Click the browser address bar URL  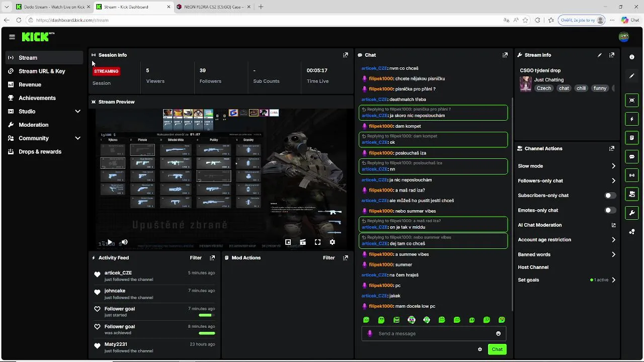pos(72,20)
